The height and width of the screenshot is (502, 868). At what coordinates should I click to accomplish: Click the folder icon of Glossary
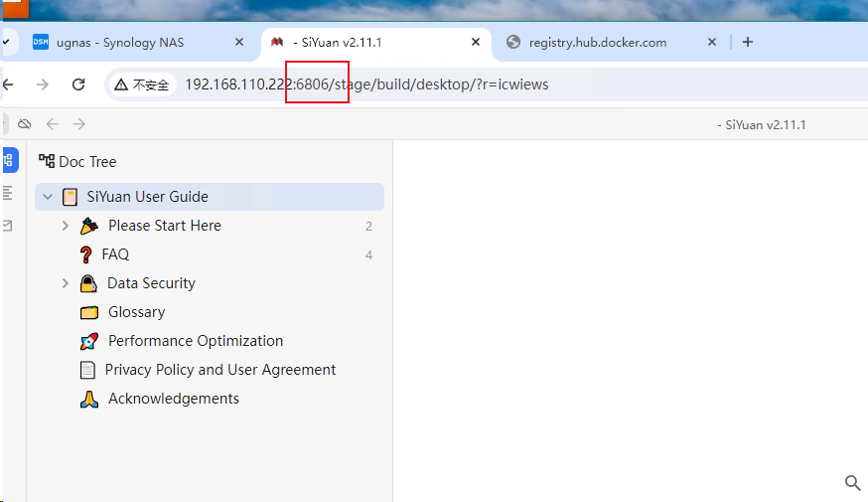pos(89,312)
